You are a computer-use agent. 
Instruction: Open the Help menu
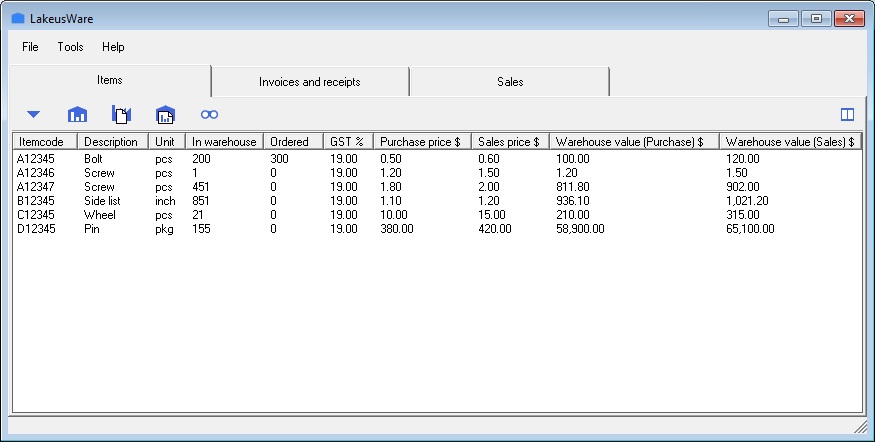(113, 47)
